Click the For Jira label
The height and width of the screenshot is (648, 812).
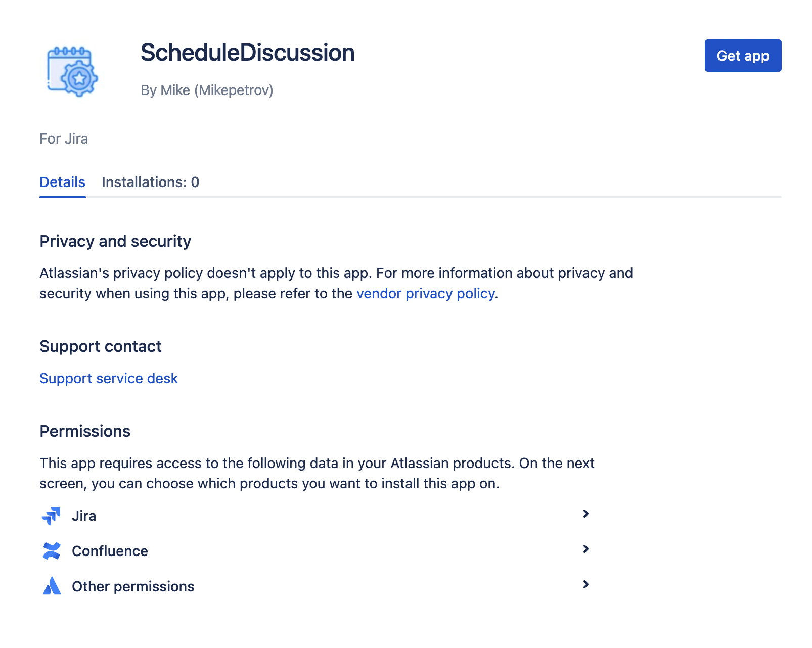pyautogui.click(x=64, y=139)
